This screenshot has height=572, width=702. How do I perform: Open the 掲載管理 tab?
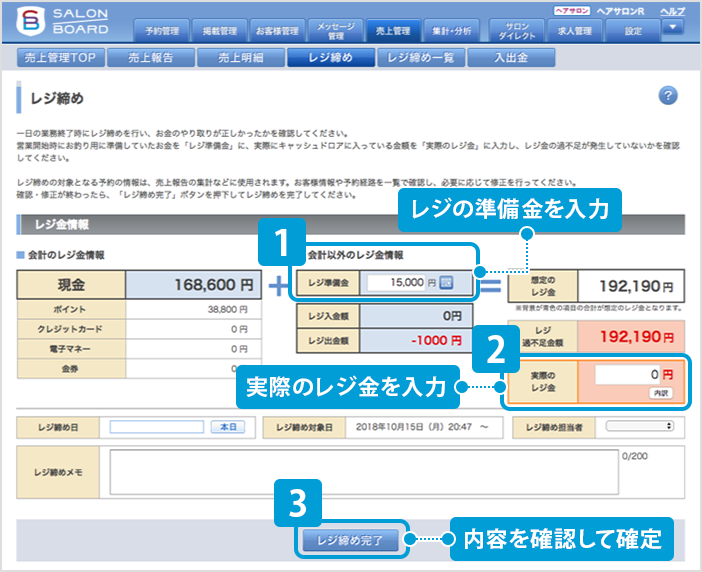(x=219, y=31)
